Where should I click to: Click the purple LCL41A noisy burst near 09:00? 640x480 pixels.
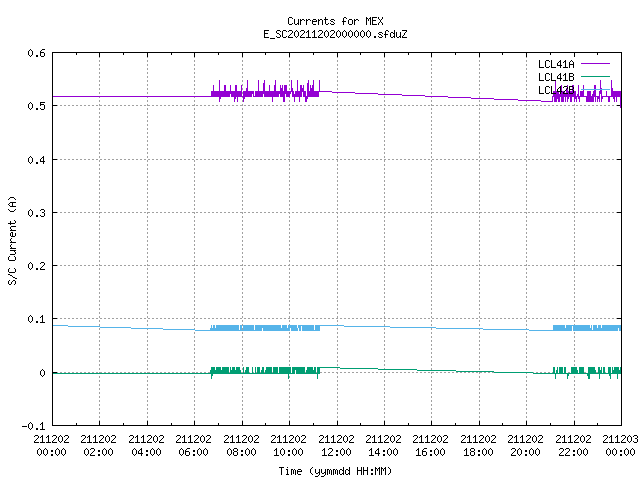pyautogui.click(x=265, y=93)
